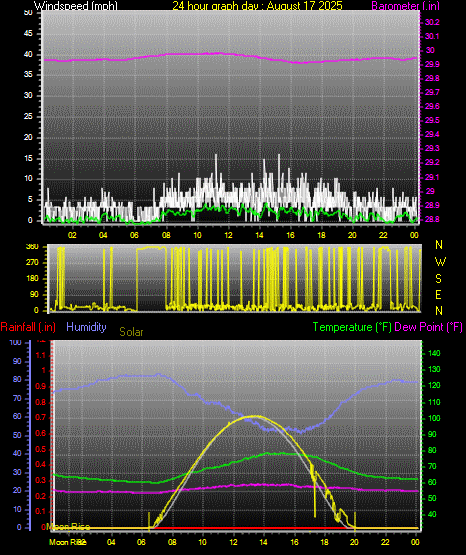
Task: Select the Humidity legend label
Action: (86, 327)
